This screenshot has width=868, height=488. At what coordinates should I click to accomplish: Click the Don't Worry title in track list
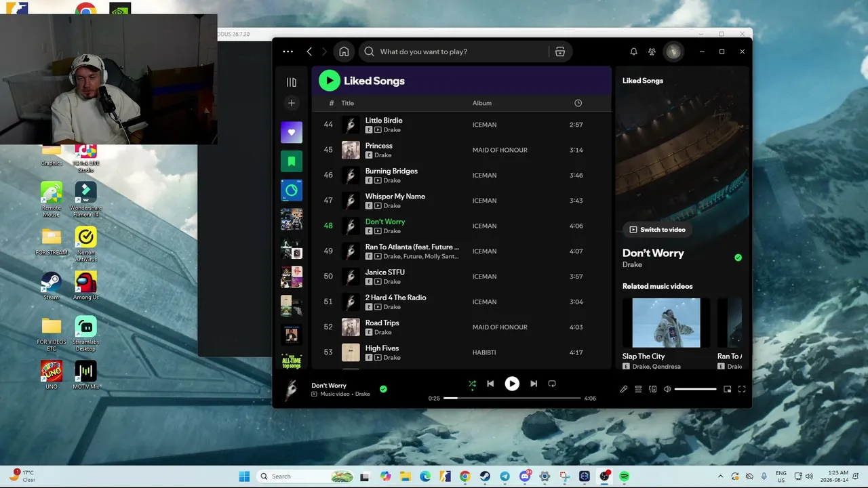pyautogui.click(x=385, y=222)
